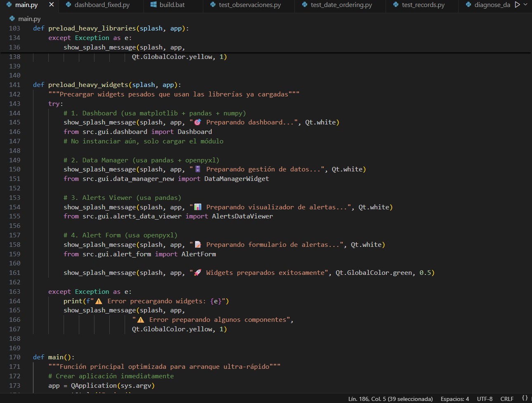532x403 pixels.
Task: Open the run options chevron dropdown
Action: click(525, 5)
